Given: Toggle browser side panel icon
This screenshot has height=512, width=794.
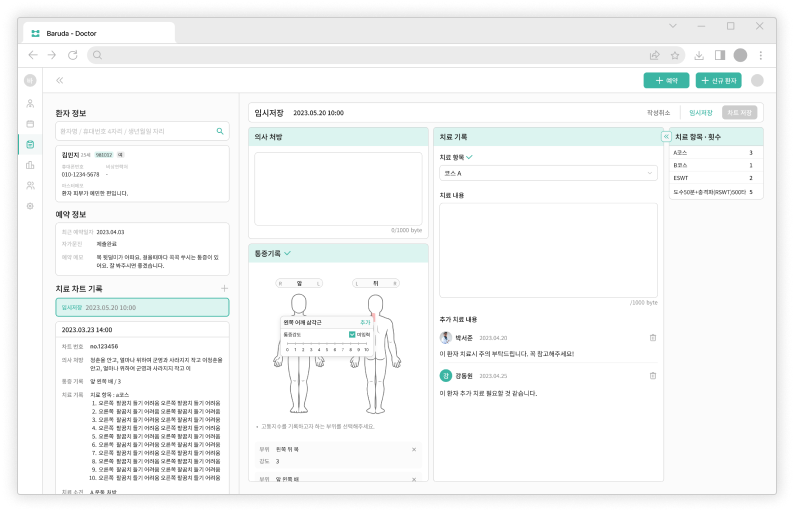Looking at the screenshot, I should (x=720, y=55).
